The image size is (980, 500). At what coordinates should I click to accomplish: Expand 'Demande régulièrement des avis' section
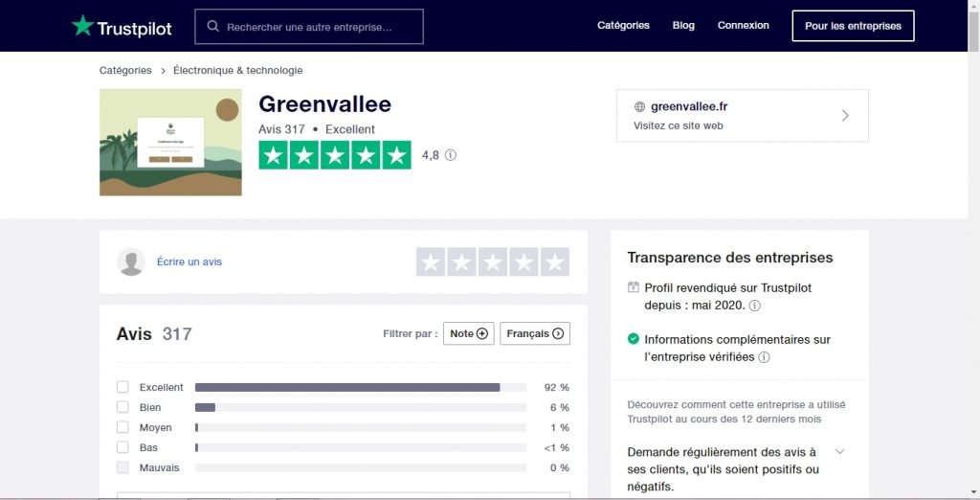click(x=840, y=452)
